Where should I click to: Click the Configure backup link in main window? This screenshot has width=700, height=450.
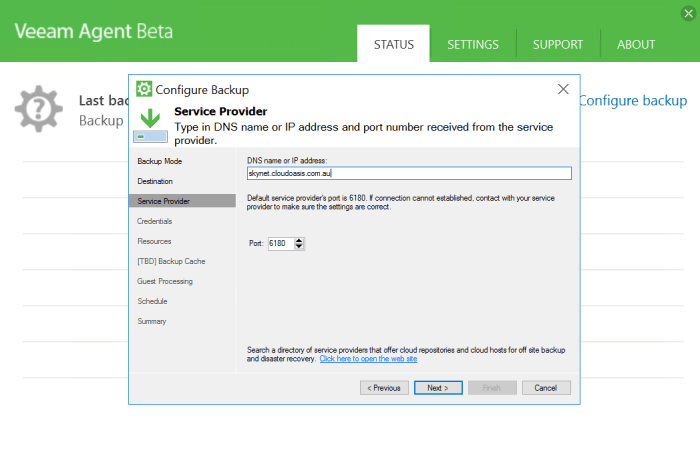[633, 100]
